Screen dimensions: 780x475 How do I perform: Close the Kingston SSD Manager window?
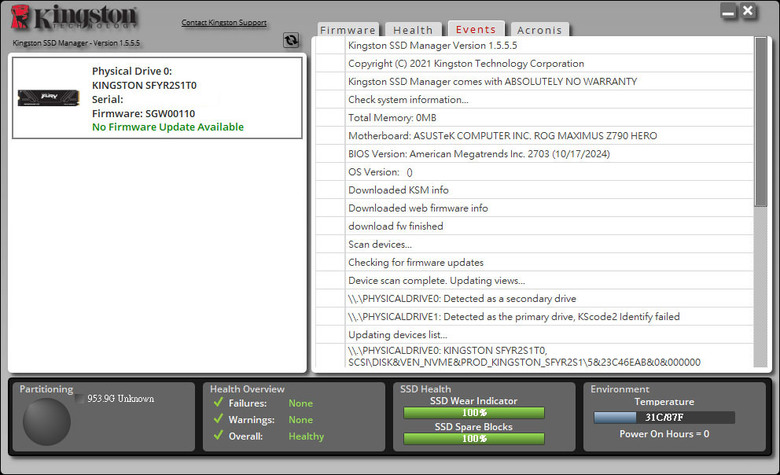click(x=748, y=11)
